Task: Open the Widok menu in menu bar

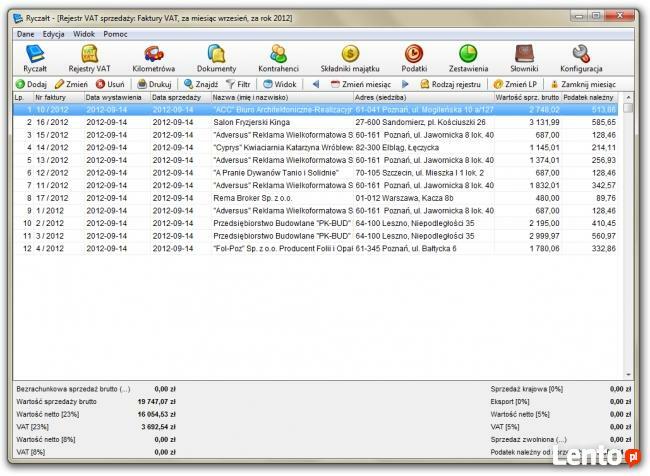Action: point(84,34)
